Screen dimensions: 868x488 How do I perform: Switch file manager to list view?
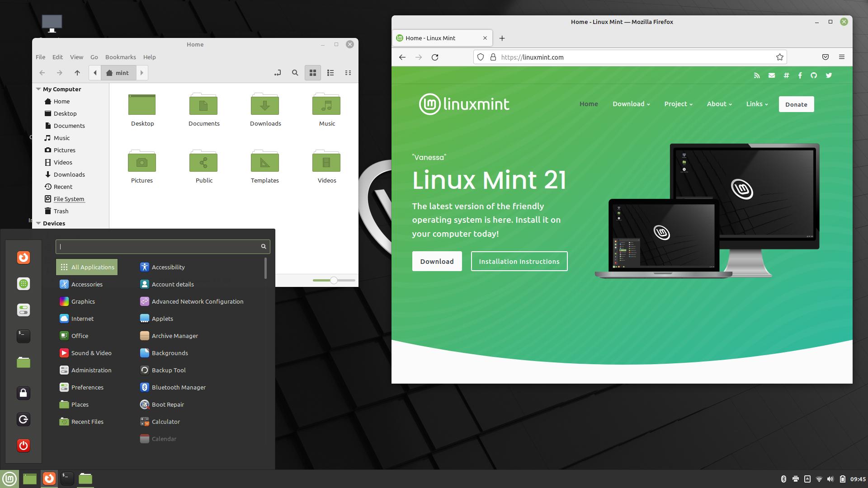(x=330, y=73)
